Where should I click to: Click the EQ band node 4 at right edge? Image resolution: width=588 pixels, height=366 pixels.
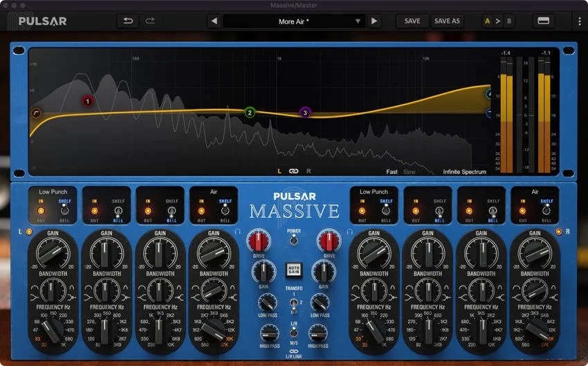[x=488, y=94]
